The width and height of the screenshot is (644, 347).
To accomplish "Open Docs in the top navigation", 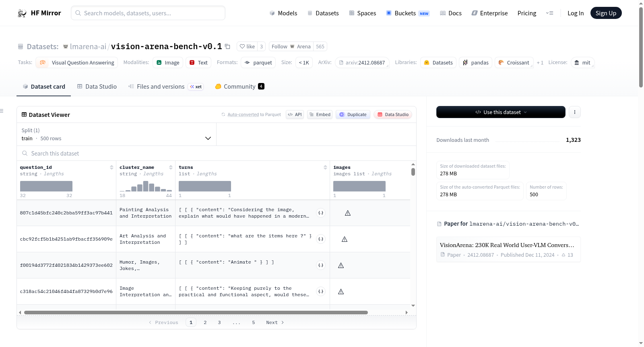I will pyautogui.click(x=450, y=13).
